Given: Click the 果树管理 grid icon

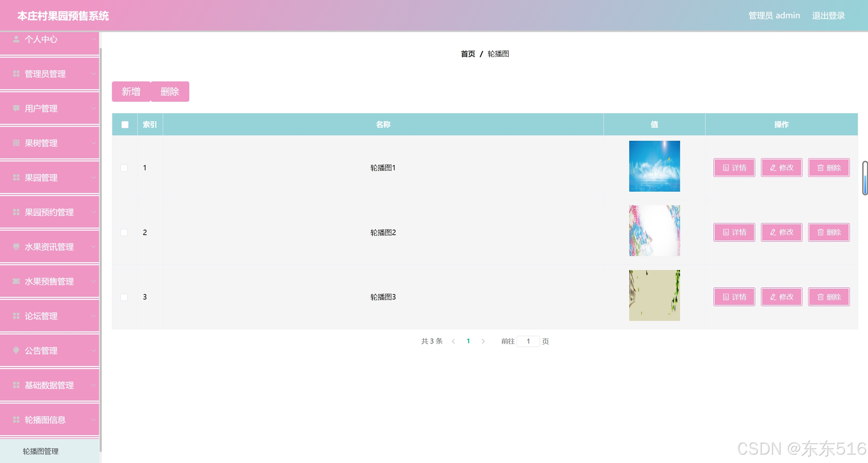Looking at the screenshot, I should click(x=16, y=143).
